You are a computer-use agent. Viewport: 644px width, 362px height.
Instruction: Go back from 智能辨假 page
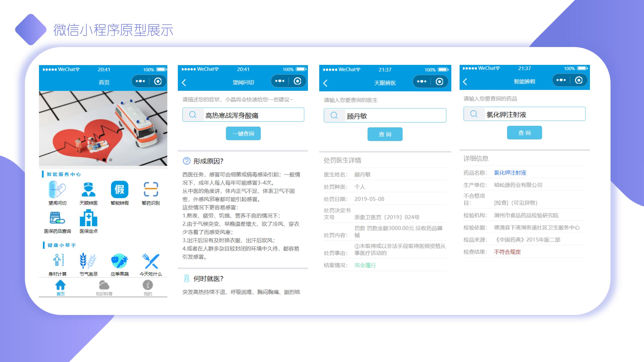[x=465, y=81]
